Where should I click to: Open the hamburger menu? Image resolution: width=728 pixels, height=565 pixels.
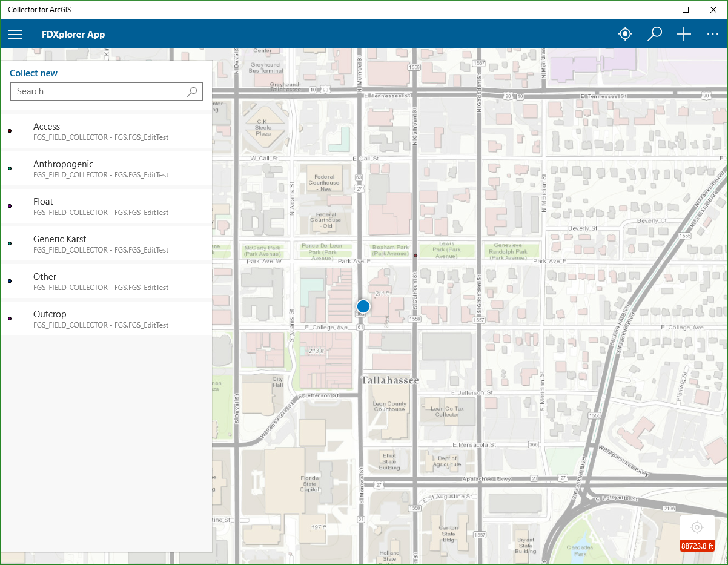(15, 35)
